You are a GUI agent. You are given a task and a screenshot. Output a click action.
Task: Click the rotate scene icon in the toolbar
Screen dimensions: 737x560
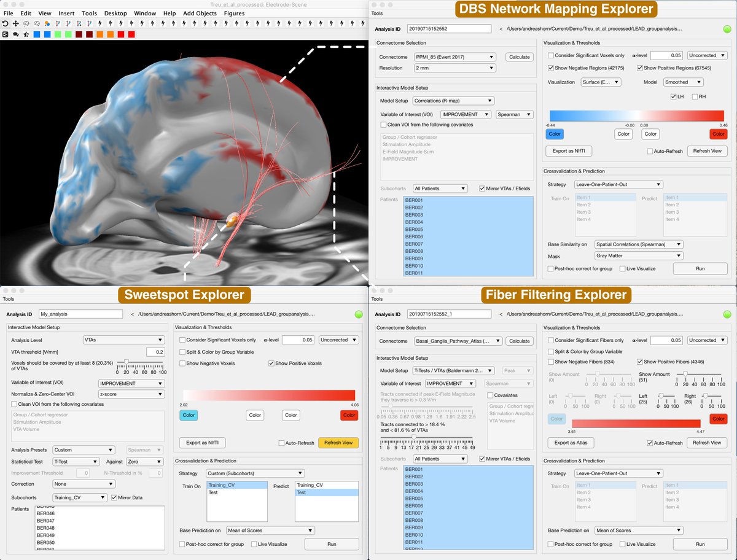click(x=5, y=23)
